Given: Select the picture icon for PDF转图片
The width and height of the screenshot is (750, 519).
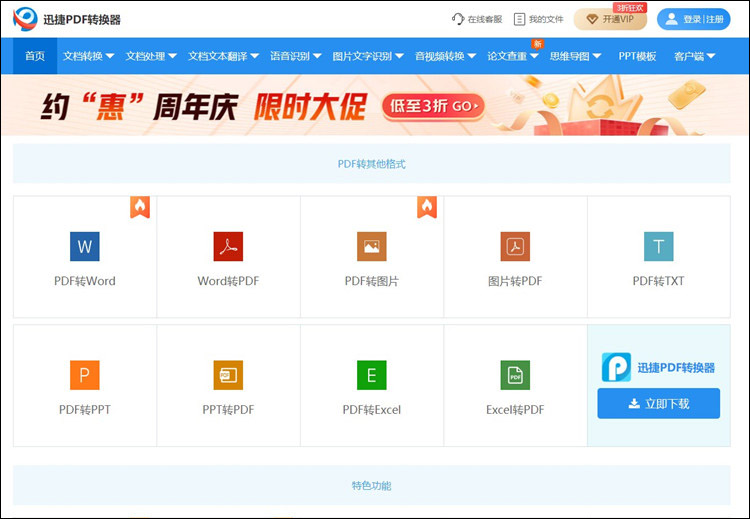Looking at the screenshot, I should pyautogui.click(x=372, y=246).
